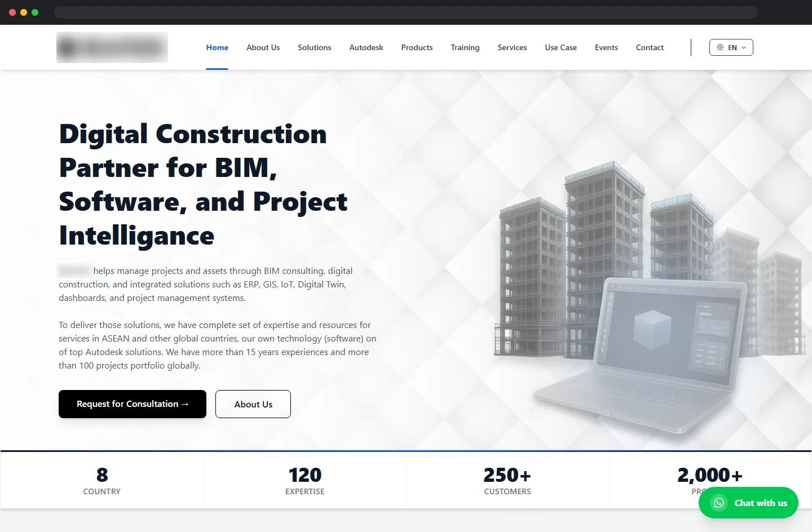Image resolution: width=812 pixels, height=532 pixels.
Task: Click the globe icon in language selector
Action: [x=720, y=47]
